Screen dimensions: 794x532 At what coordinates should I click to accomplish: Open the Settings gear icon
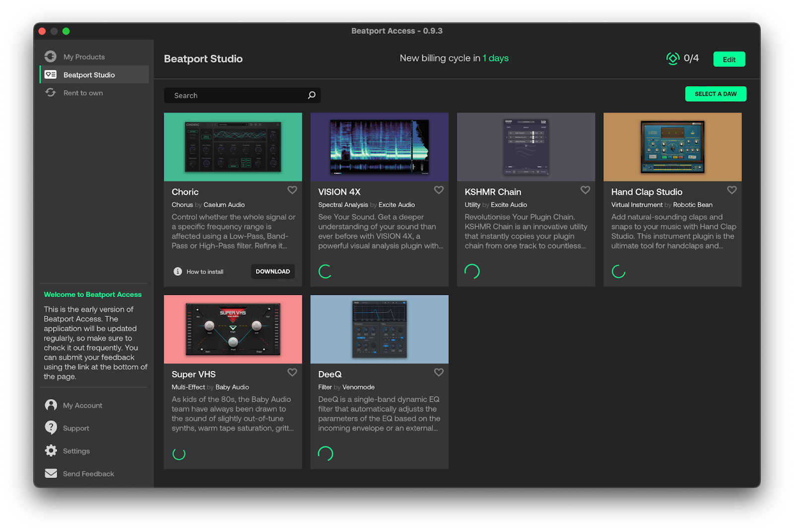(51, 451)
